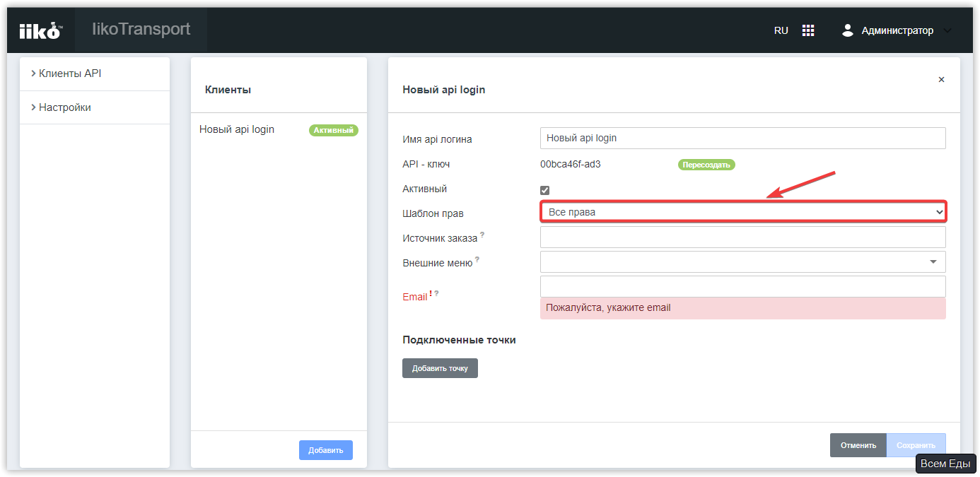The height and width of the screenshot is (477, 980).
Task: Switch language using the RU selector
Action: point(781,30)
